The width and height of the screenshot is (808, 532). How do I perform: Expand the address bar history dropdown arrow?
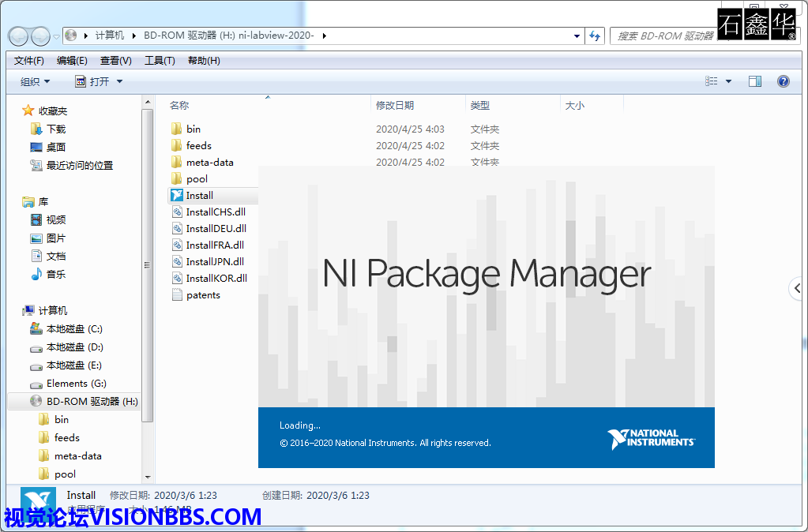(577, 36)
